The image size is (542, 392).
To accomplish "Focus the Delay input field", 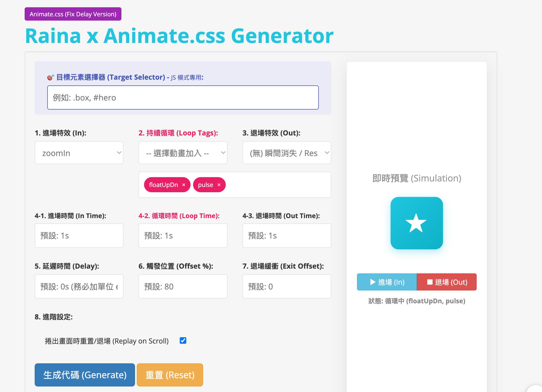I will pyautogui.click(x=79, y=286).
